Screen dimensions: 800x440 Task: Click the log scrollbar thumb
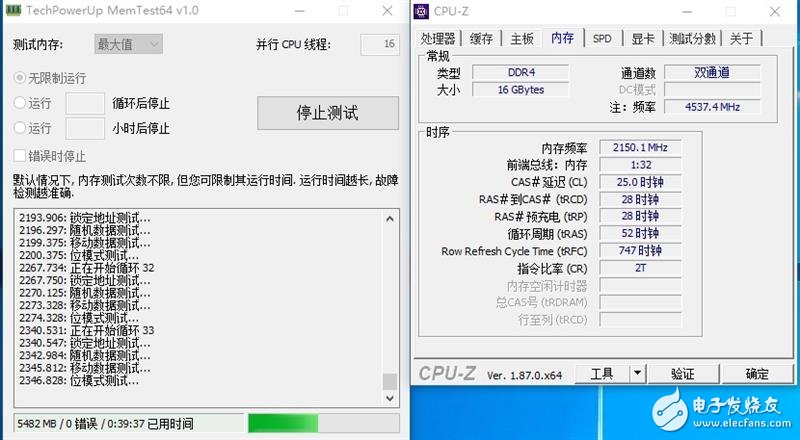(x=390, y=381)
